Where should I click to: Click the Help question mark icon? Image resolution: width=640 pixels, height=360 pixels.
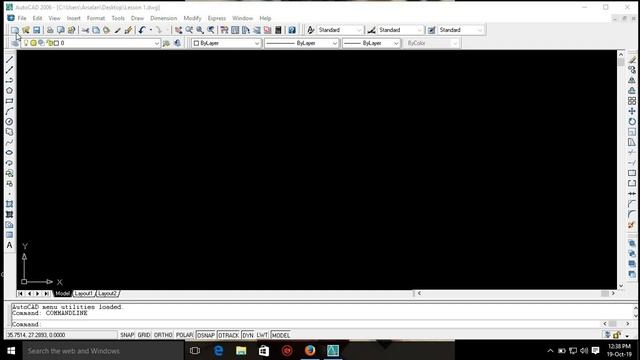tap(292, 30)
